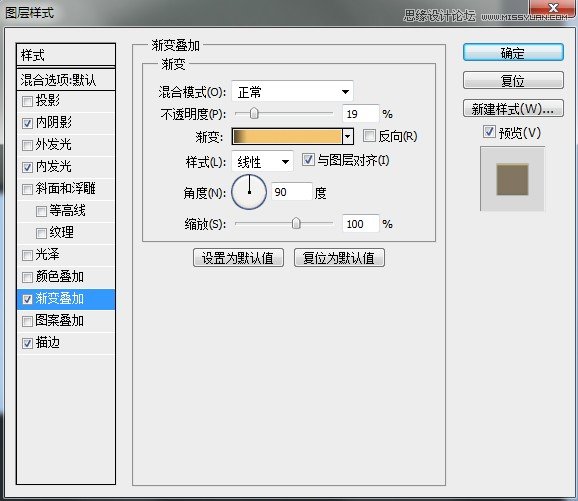Click the 不透明度 opacity slider handle
Screen dimensions: 578x501
click(254, 113)
